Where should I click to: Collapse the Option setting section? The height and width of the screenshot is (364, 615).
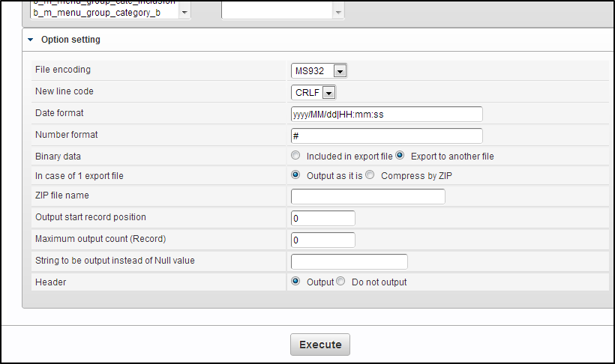(x=31, y=40)
